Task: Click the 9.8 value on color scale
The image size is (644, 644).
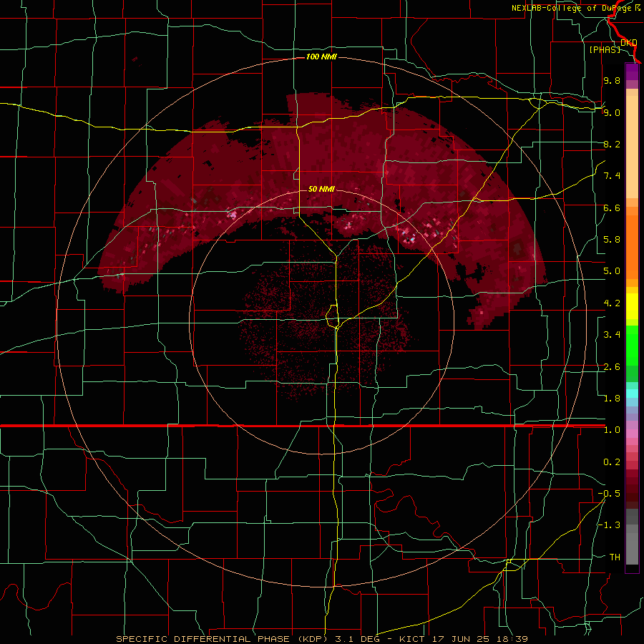Action: click(x=612, y=80)
